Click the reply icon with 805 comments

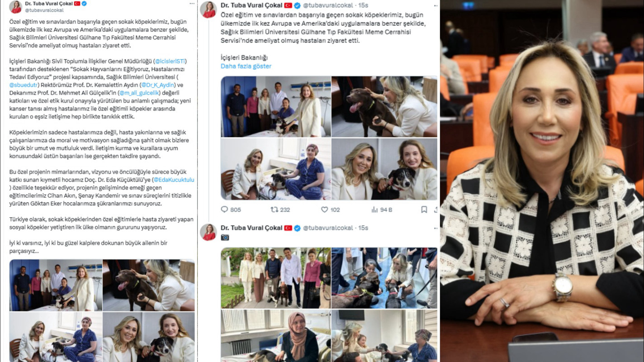point(224,210)
